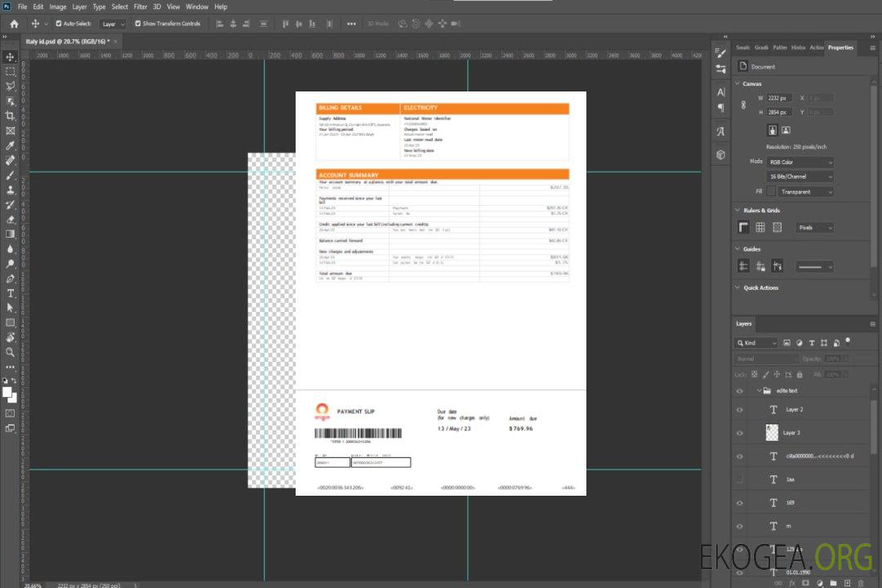This screenshot has width=882, height=588.
Task: Click the Home icon in the options bar
Action: coord(14,24)
